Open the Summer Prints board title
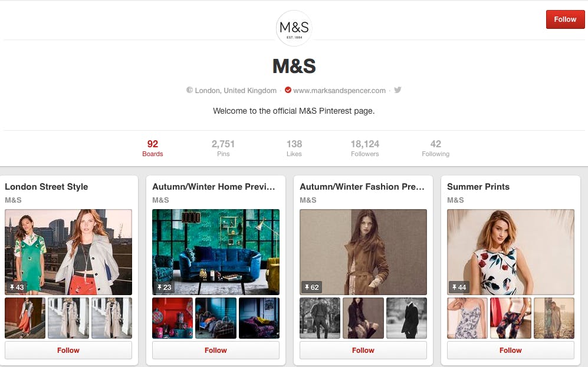The height and width of the screenshot is (367, 588). [x=478, y=187]
